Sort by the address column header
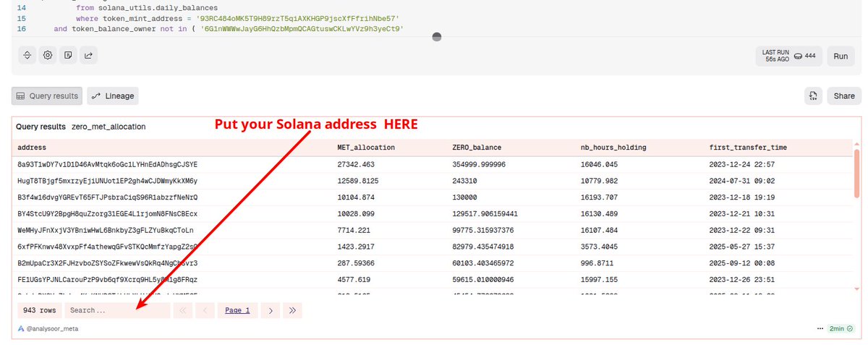 (32, 148)
